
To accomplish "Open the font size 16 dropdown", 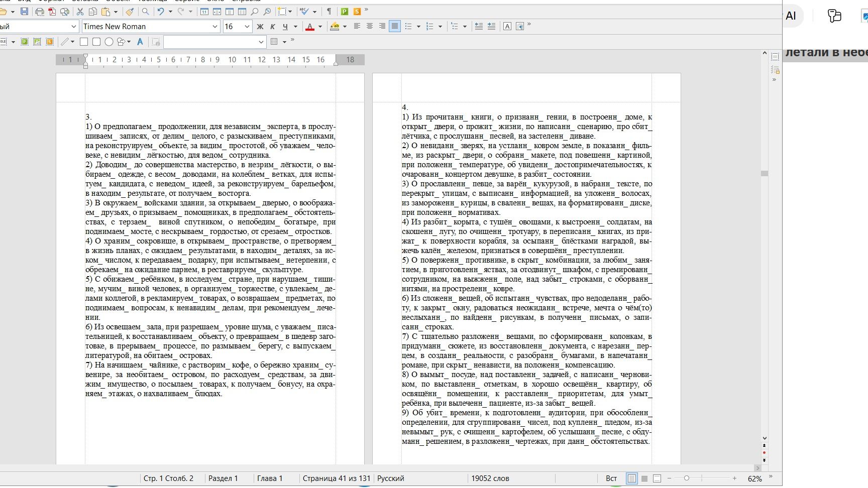I will click(x=247, y=27).
